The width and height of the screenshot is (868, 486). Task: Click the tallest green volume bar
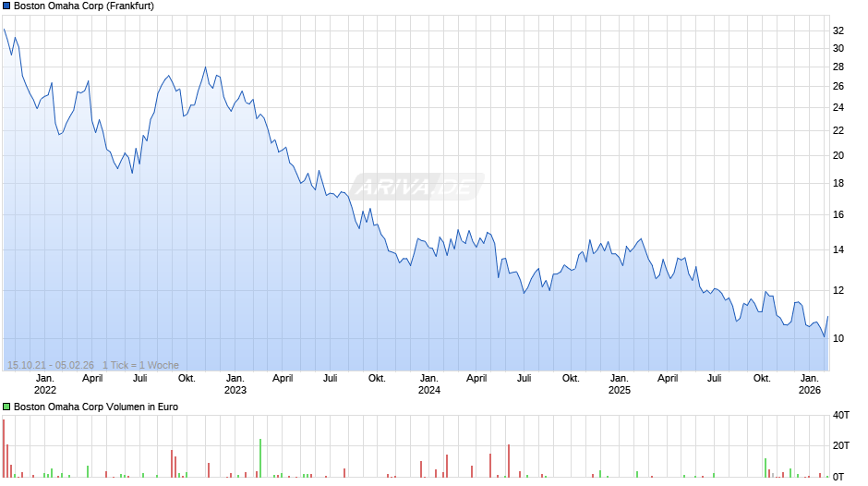(x=260, y=458)
